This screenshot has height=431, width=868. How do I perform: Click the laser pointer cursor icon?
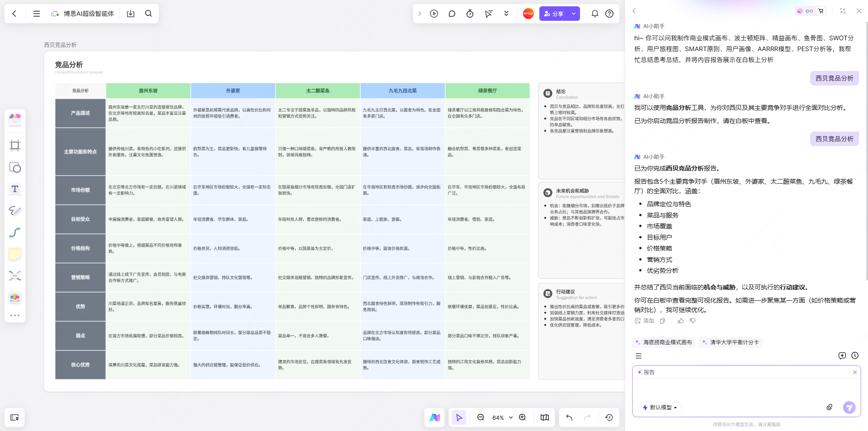(488, 14)
